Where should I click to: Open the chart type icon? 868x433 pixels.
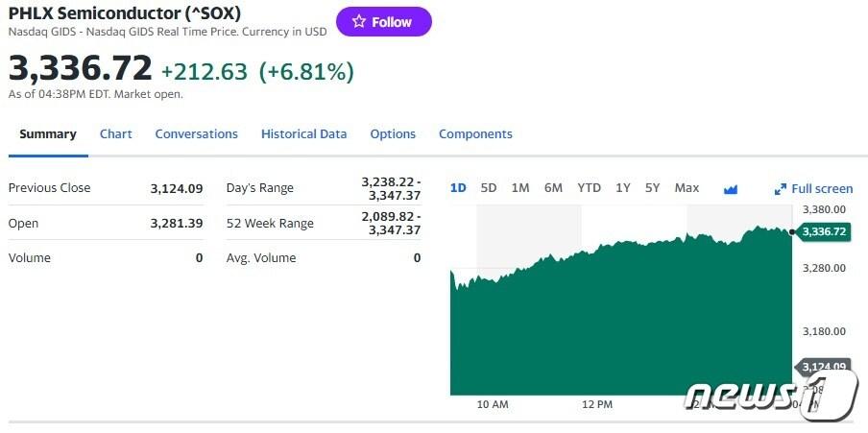[x=731, y=189]
